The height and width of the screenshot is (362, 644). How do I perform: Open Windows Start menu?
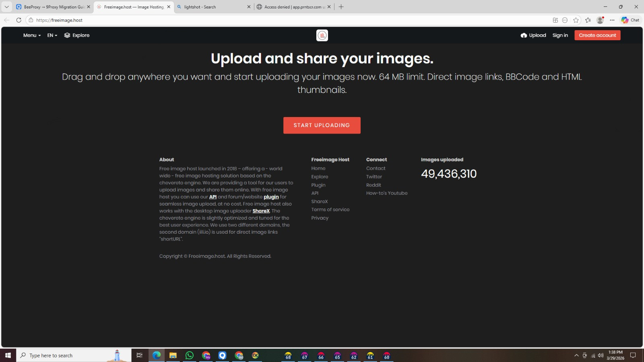[8, 356]
